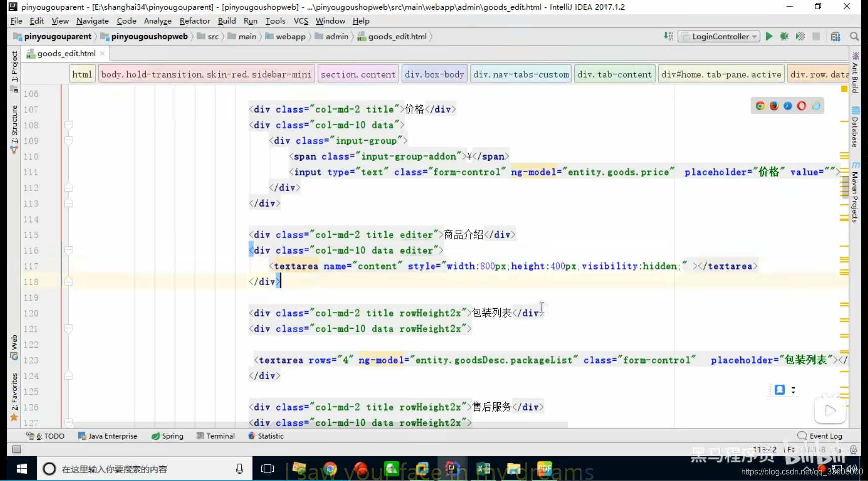Preview page in Safari browser icon
The image size is (868, 481).
788,106
